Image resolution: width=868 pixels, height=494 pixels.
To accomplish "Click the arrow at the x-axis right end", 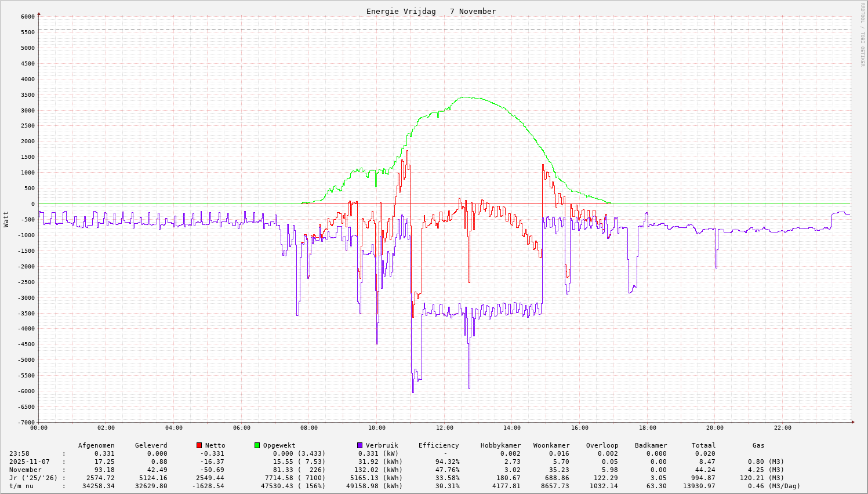I will point(853,422).
